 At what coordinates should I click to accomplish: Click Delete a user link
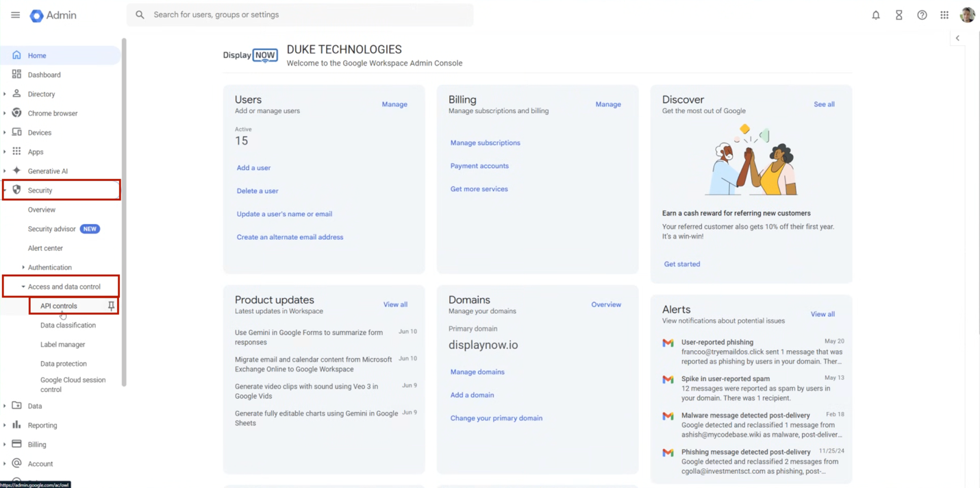(x=257, y=191)
